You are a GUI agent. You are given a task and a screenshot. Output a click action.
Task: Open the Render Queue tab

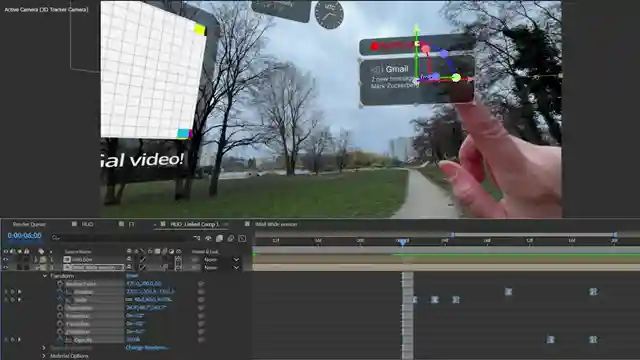click(x=29, y=224)
